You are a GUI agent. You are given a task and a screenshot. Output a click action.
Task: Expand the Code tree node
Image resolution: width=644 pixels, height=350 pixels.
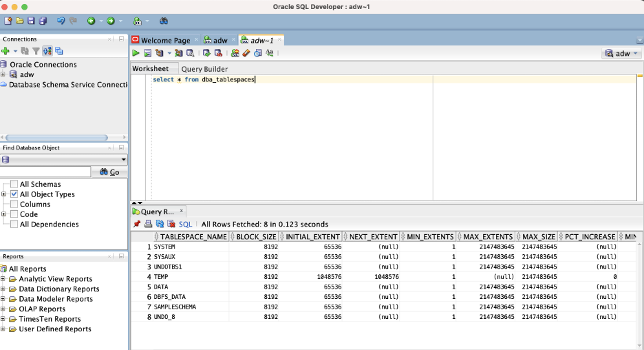click(x=3, y=214)
